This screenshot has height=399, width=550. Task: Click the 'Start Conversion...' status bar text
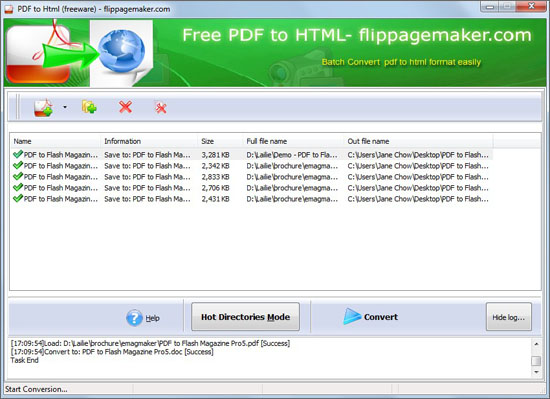coord(36,389)
